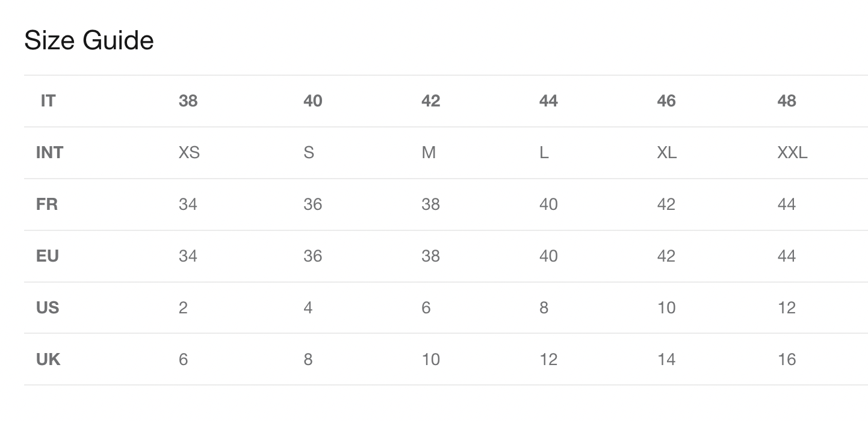This screenshot has width=868, height=421.
Task: Select EU size 40 cell
Action: 548,256
